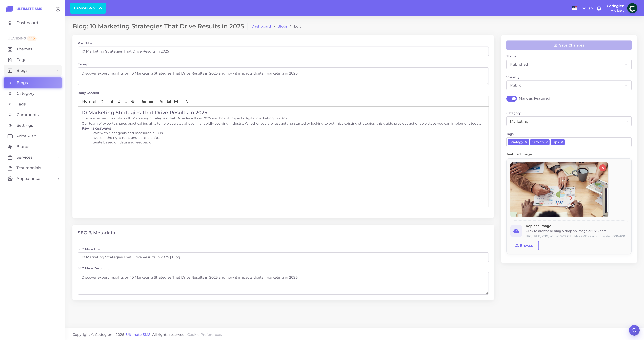Viewport: 644px width, 340px height.
Task: Open Pages in sidebar
Action: pyautogui.click(x=33, y=60)
